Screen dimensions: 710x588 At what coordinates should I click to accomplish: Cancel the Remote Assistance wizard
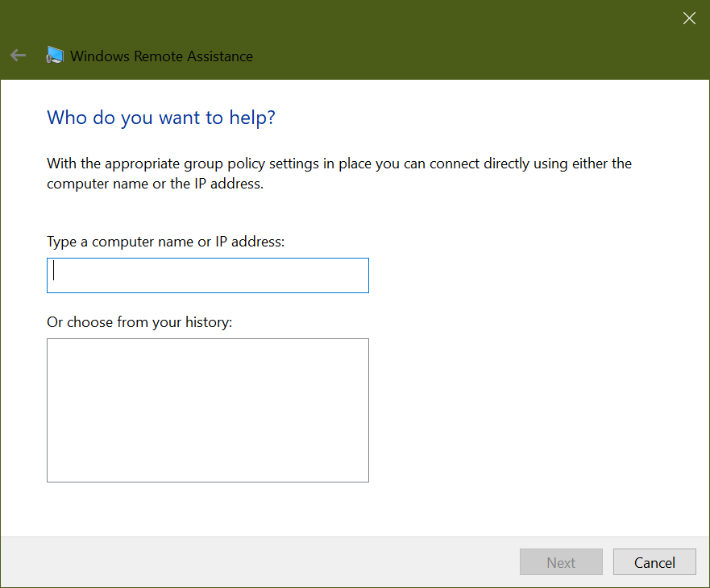654,561
